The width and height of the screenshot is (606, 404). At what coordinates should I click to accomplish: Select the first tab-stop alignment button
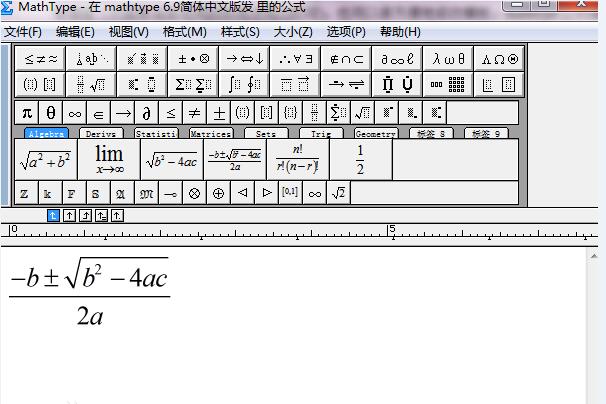tap(53, 215)
